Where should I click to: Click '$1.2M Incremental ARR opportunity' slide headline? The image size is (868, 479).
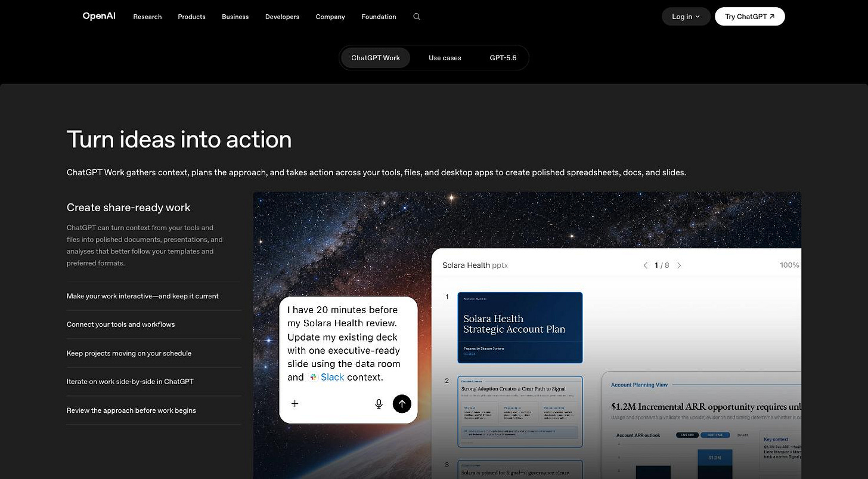tap(706, 407)
